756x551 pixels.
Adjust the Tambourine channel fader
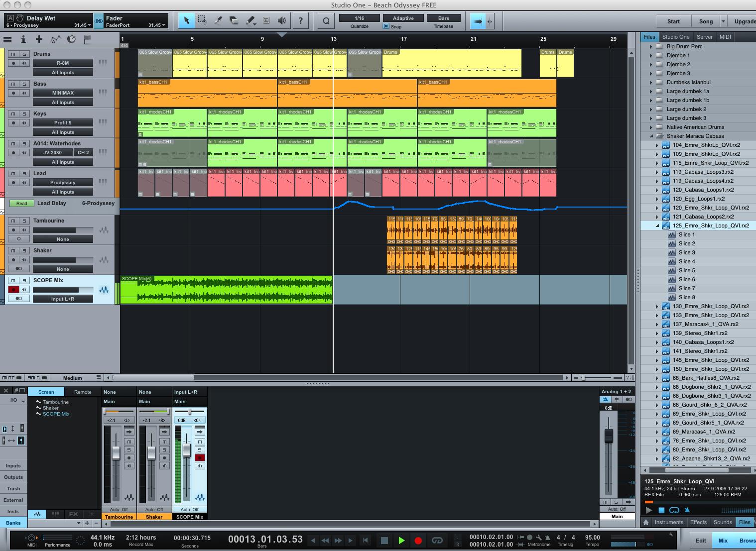pos(116,452)
